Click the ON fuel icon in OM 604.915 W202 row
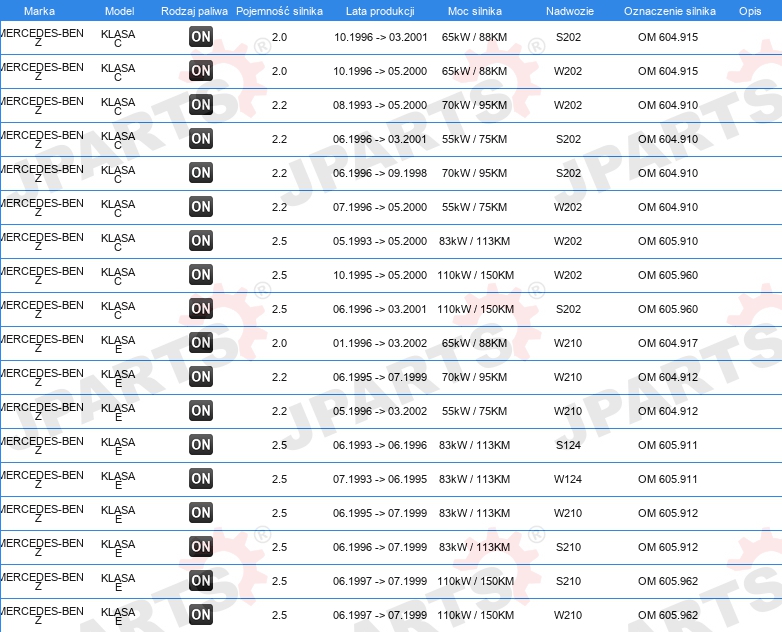The width and height of the screenshot is (782, 632). [x=201, y=70]
